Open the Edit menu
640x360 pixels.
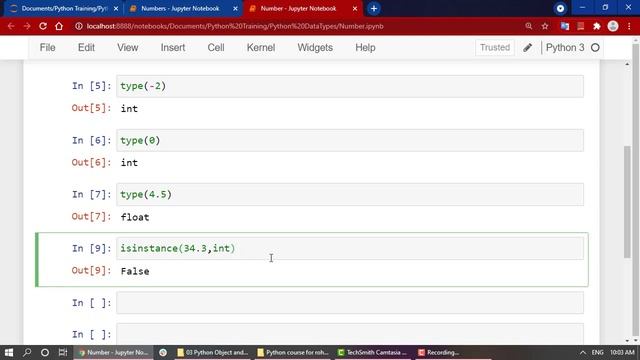(x=86, y=48)
